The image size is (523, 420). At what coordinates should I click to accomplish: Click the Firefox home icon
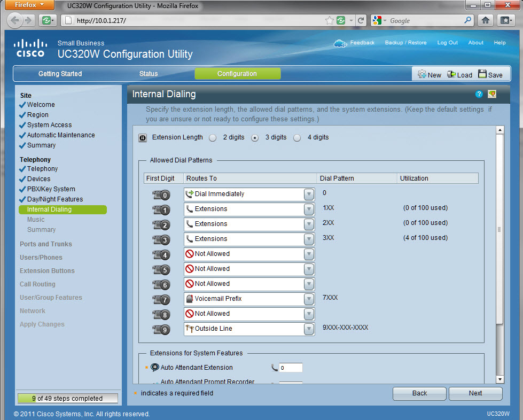tap(485, 20)
